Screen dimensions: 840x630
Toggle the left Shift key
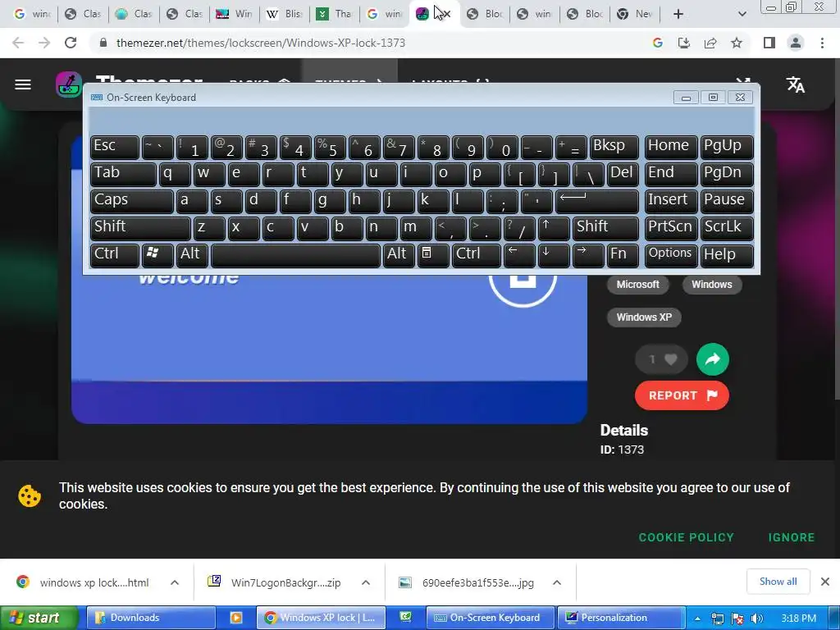point(140,228)
